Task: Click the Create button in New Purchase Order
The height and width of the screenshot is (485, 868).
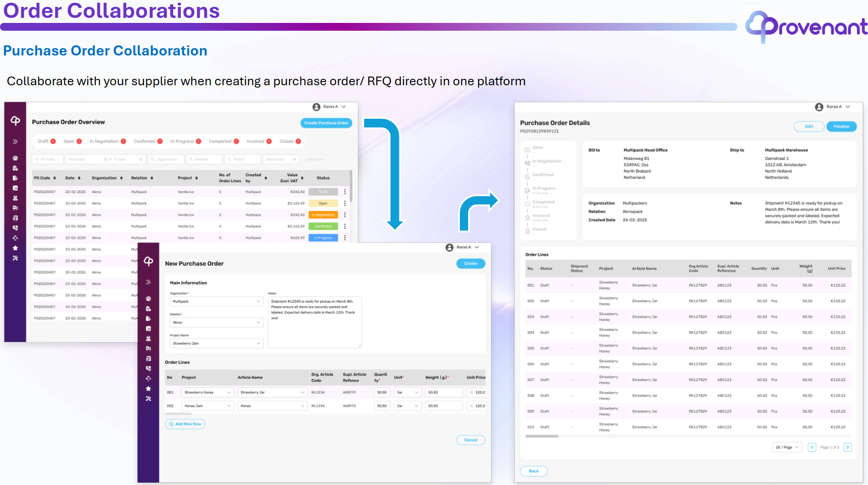Action: (471, 264)
